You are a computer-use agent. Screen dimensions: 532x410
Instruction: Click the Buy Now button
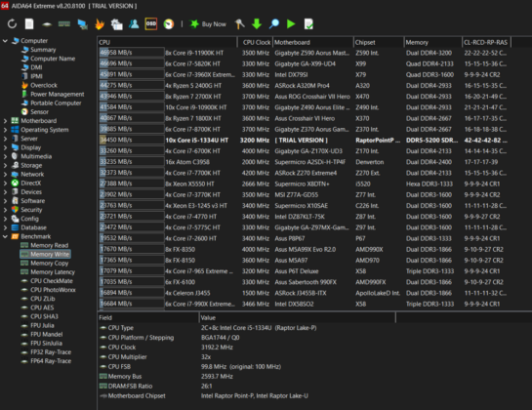click(x=208, y=23)
